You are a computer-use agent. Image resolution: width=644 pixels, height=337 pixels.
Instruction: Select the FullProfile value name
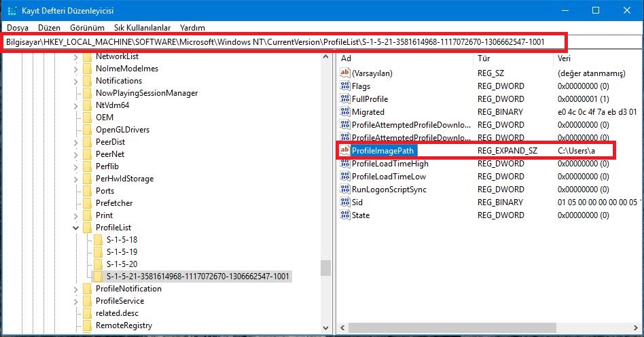coord(370,99)
